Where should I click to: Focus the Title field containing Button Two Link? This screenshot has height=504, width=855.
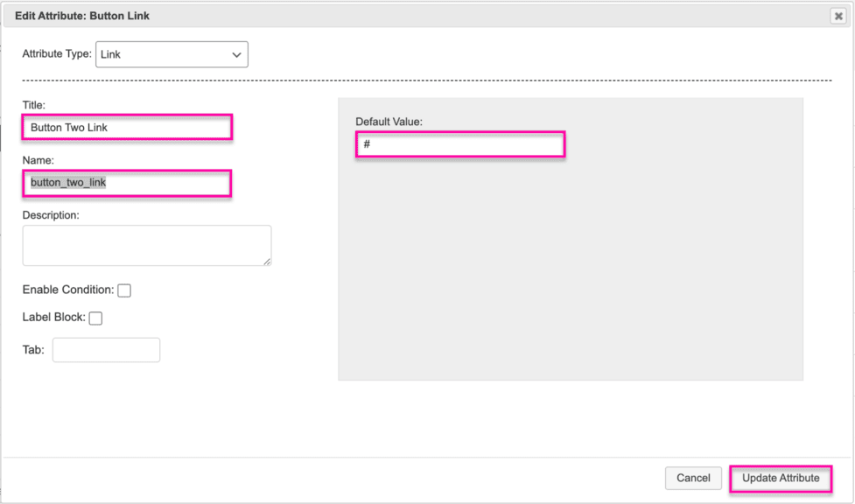point(127,128)
